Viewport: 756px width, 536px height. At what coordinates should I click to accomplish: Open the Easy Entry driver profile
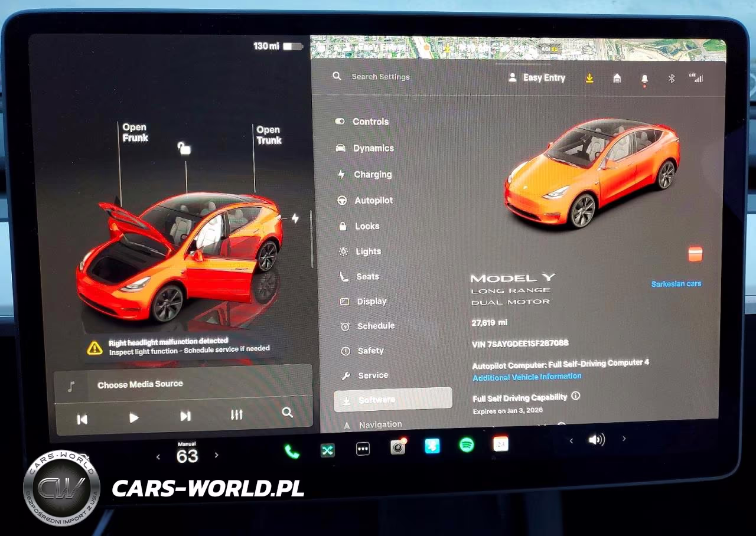(x=537, y=77)
